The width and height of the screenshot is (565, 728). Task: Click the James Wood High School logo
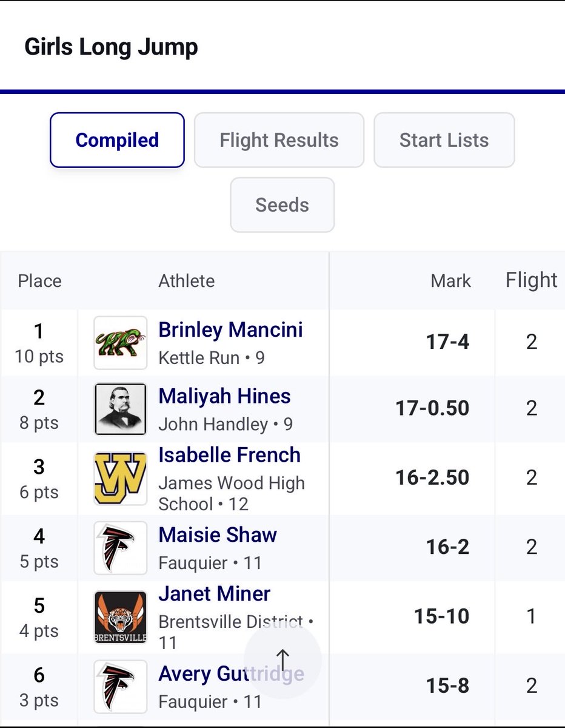pos(120,479)
